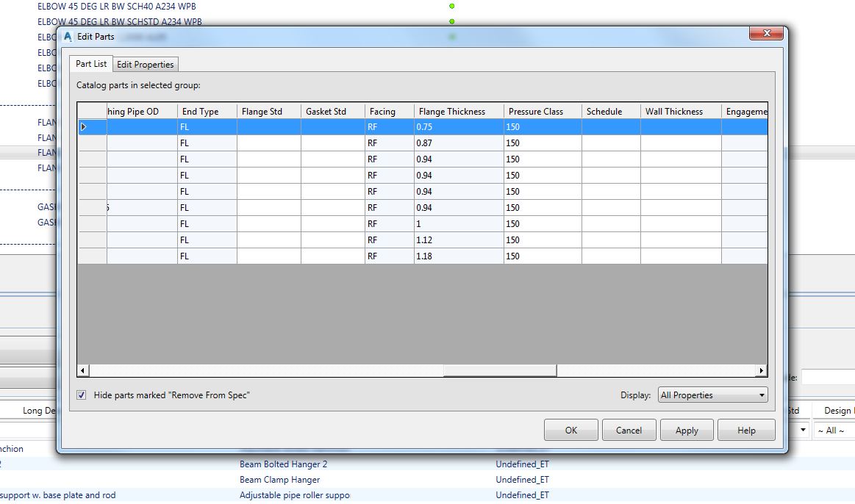Click the Pressure Class column header
The height and width of the screenshot is (504, 855).
click(x=543, y=111)
